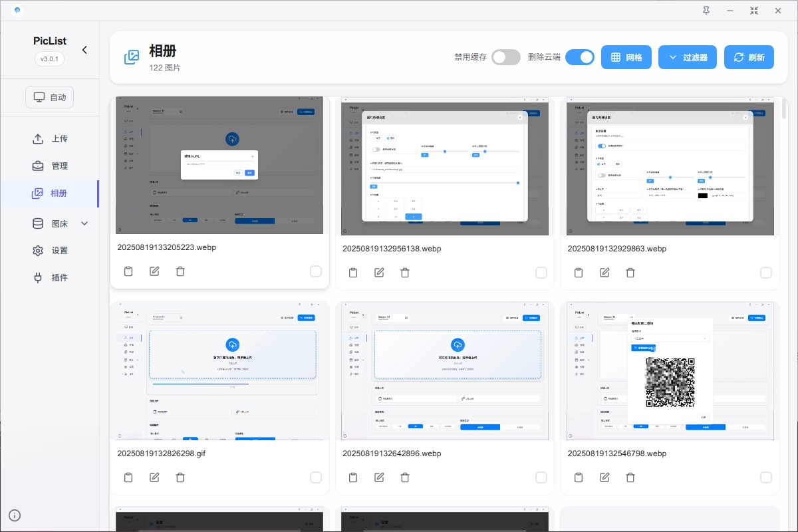Select checkbox for 20250819132956138.webp
Screen dimensions: 798x532
coord(541,273)
